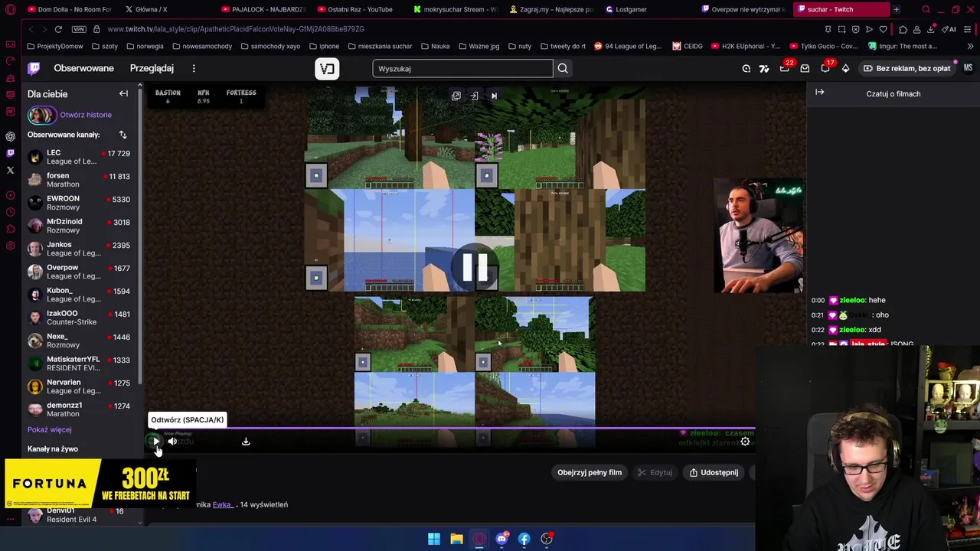Open the ProjektyDomow bookmark folder
The width and height of the screenshot is (980, 551).
pyautogui.click(x=54, y=46)
